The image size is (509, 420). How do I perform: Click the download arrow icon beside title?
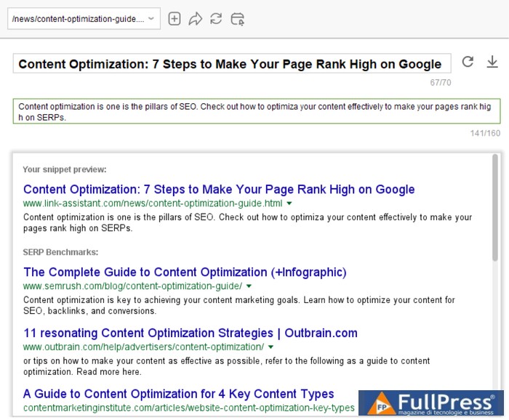492,62
